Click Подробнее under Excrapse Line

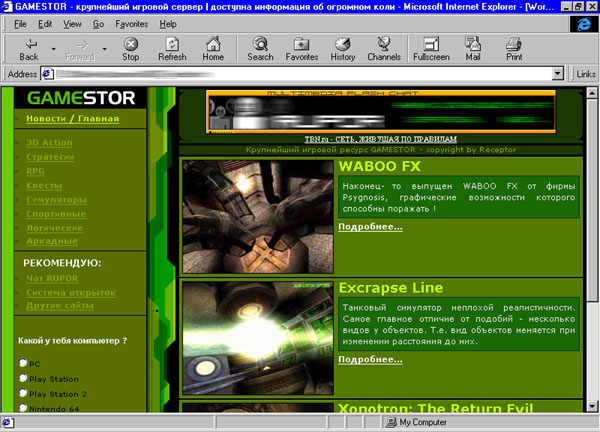[370, 360]
